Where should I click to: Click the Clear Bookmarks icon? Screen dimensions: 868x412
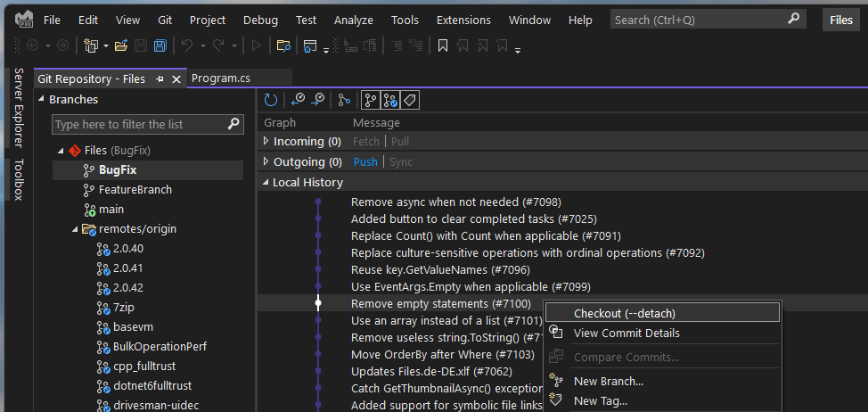(502, 46)
